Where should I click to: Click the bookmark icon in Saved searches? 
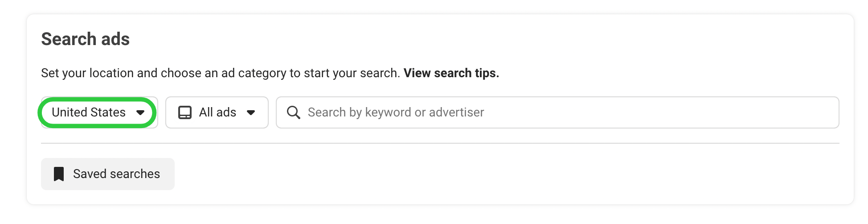click(59, 174)
